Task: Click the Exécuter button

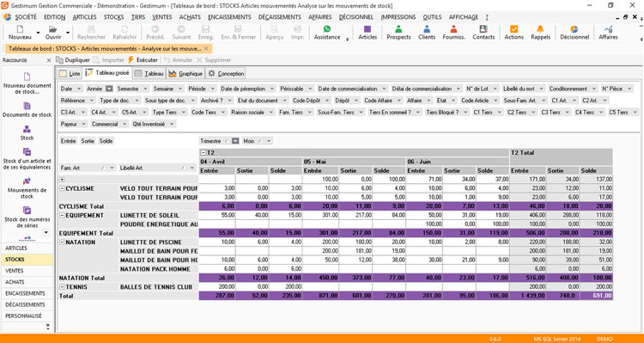Action: click(143, 60)
